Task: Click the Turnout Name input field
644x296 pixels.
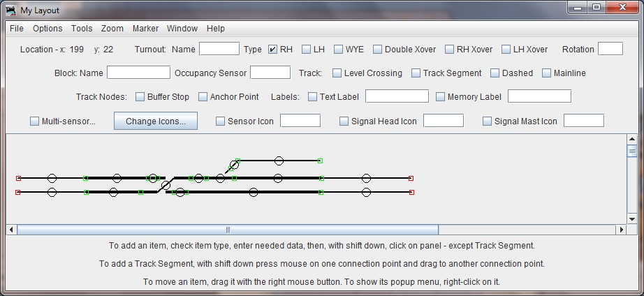Action: click(x=219, y=49)
